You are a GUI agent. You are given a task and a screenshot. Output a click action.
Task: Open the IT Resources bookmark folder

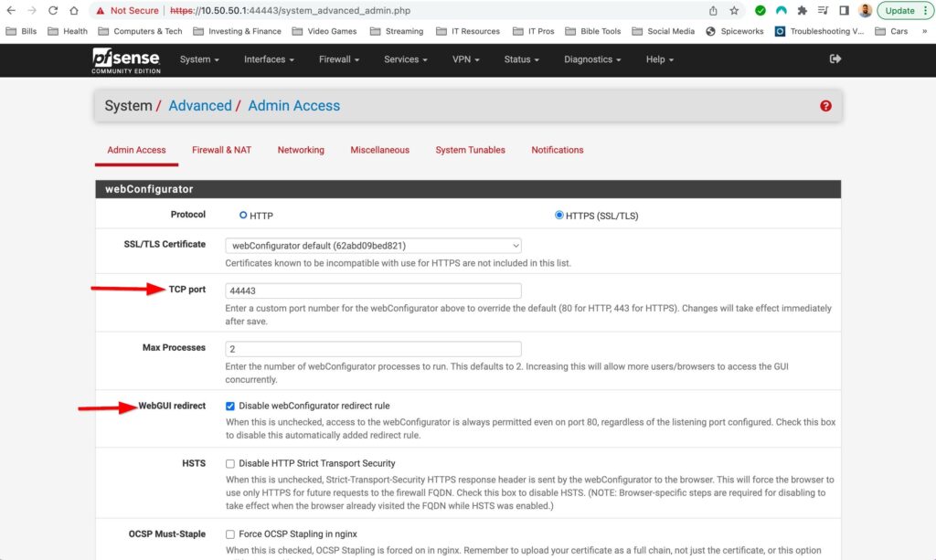click(x=468, y=31)
